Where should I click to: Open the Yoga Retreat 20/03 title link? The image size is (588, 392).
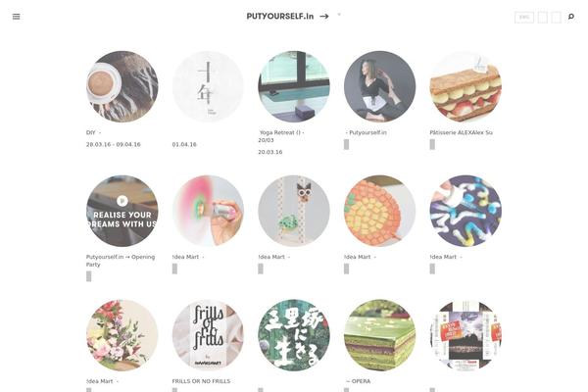pos(281,136)
